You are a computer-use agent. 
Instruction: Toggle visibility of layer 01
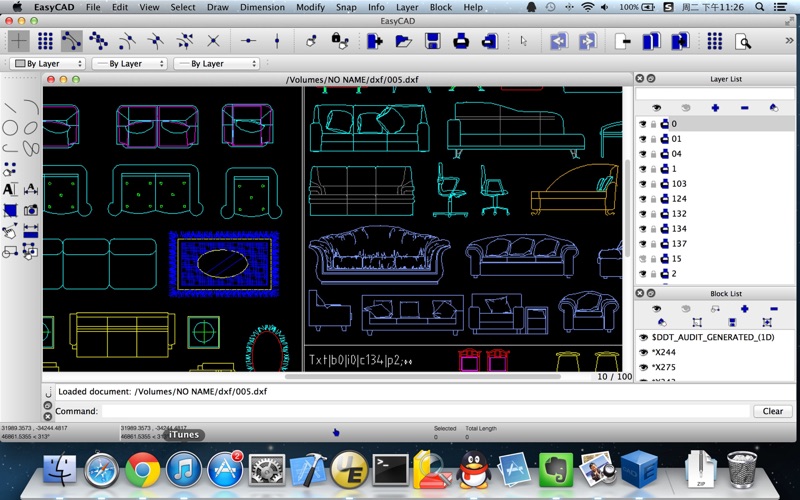tap(643, 139)
